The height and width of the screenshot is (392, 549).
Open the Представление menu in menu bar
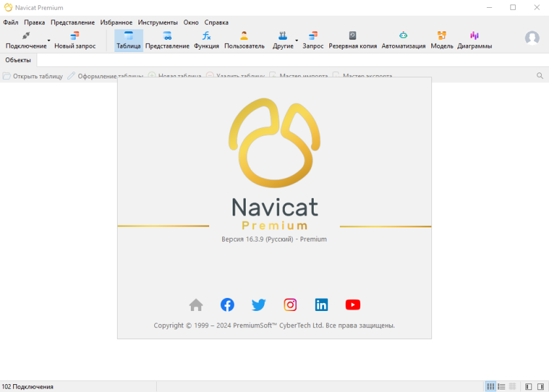pyautogui.click(x=73, y=22)
